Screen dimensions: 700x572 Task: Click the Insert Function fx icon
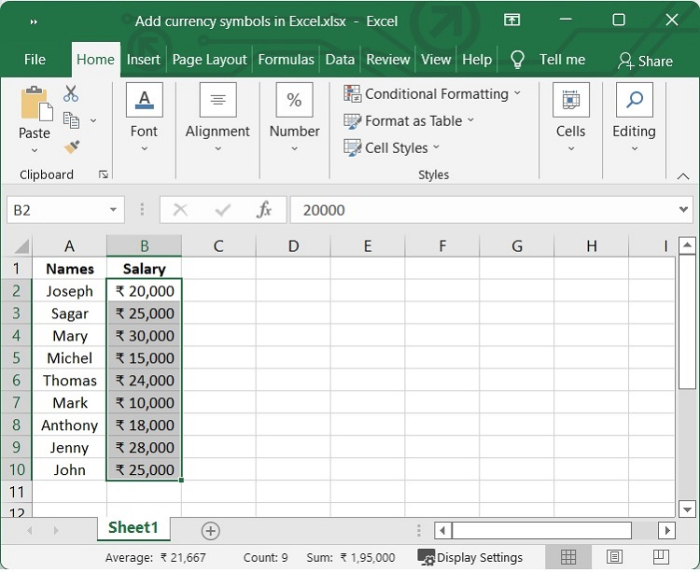(264, 210)
